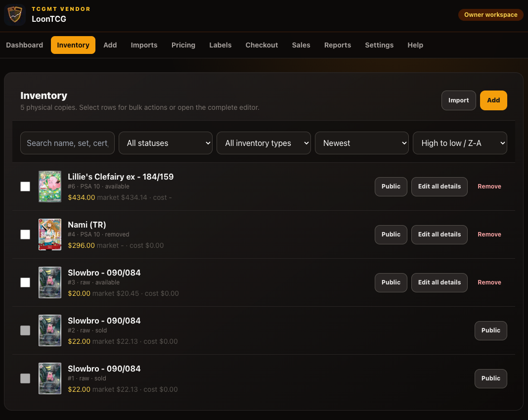The height and width of the screenshot is (420, 528).
Task: Toggle Public for Slowbro #2 sold
Action: click(490, 330)
